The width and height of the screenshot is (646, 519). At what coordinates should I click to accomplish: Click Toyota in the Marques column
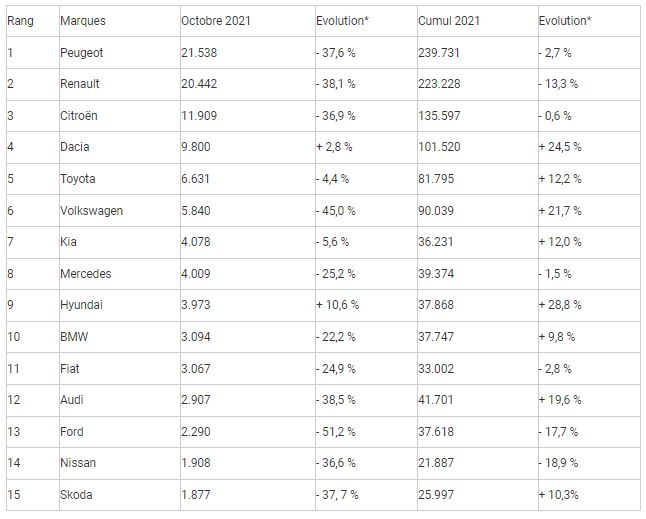[x=77, y=179]
